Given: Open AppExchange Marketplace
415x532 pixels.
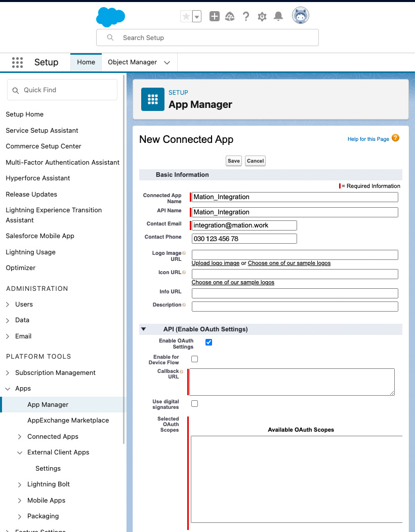Looking at the screenshot, I should tap(68, 421).
